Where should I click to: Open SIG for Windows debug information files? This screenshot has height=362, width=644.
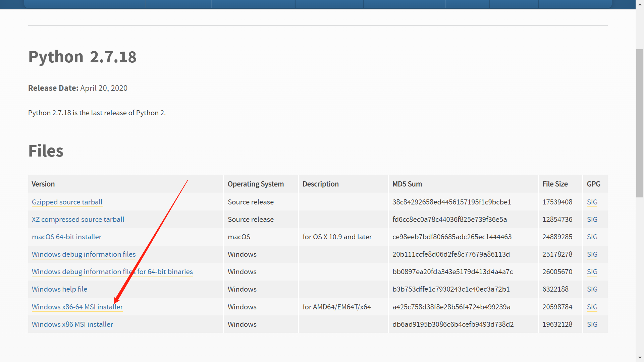point(592,254)
